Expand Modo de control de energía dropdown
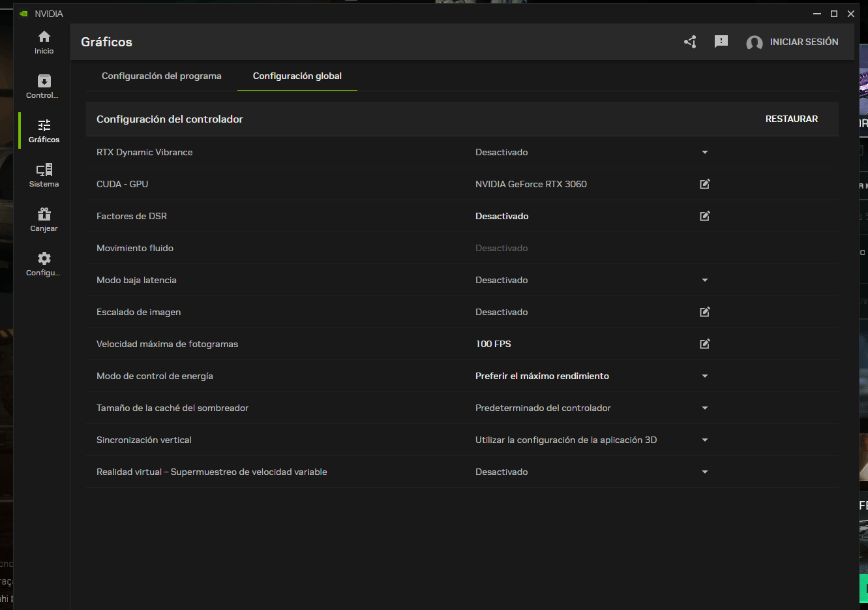 [x=705, y=376]
